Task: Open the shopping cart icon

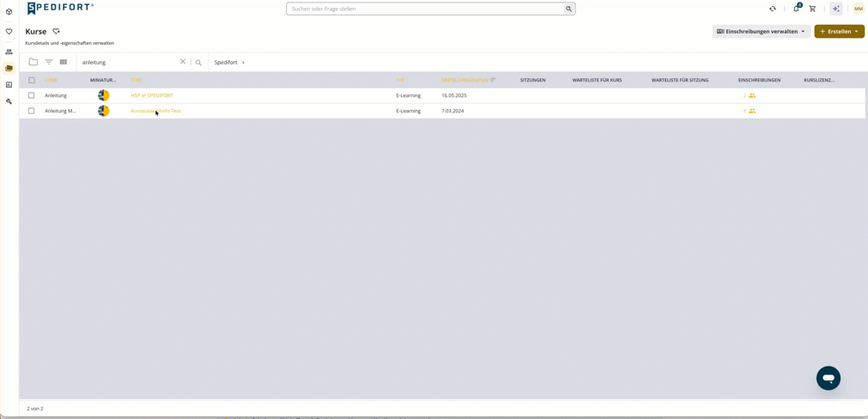Action: click(x=813, y=9)
